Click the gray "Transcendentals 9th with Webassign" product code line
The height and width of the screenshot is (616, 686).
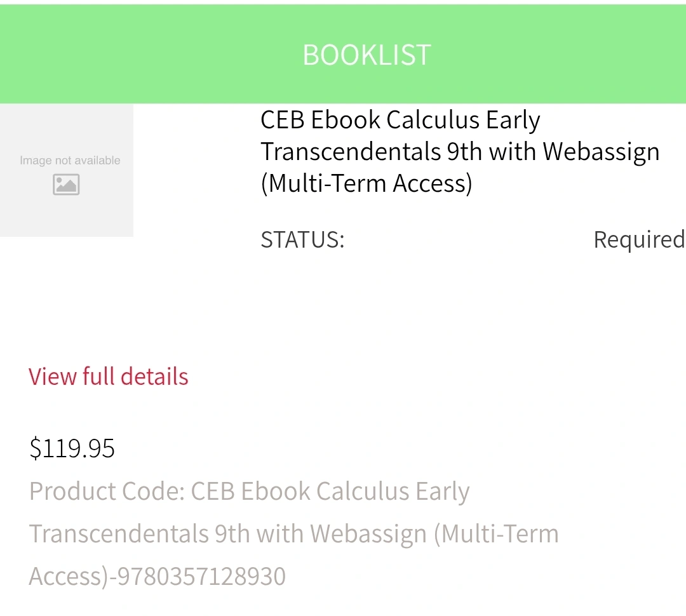point(228,534)
